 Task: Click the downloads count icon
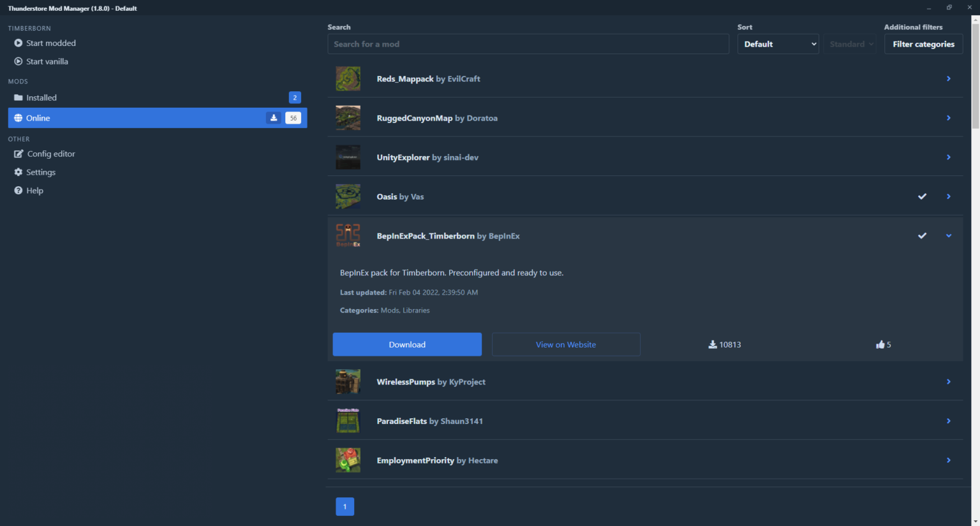click(x=713, y=344)
